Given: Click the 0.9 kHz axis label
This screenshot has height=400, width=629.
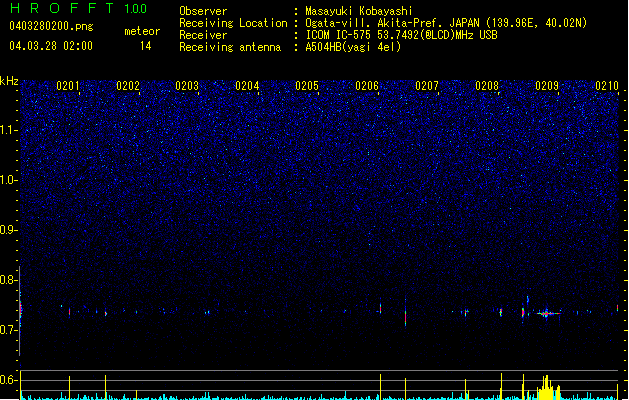Looking at the screenshot, I should coord(8,230).
